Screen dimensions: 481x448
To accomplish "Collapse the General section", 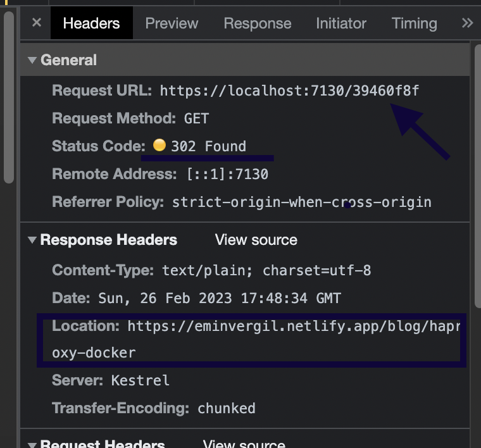I will tap(32, 60).
